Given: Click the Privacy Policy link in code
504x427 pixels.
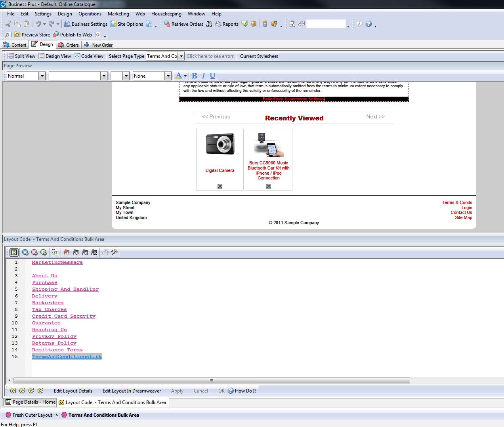Looking at the screenshot, I should point(54,336).
